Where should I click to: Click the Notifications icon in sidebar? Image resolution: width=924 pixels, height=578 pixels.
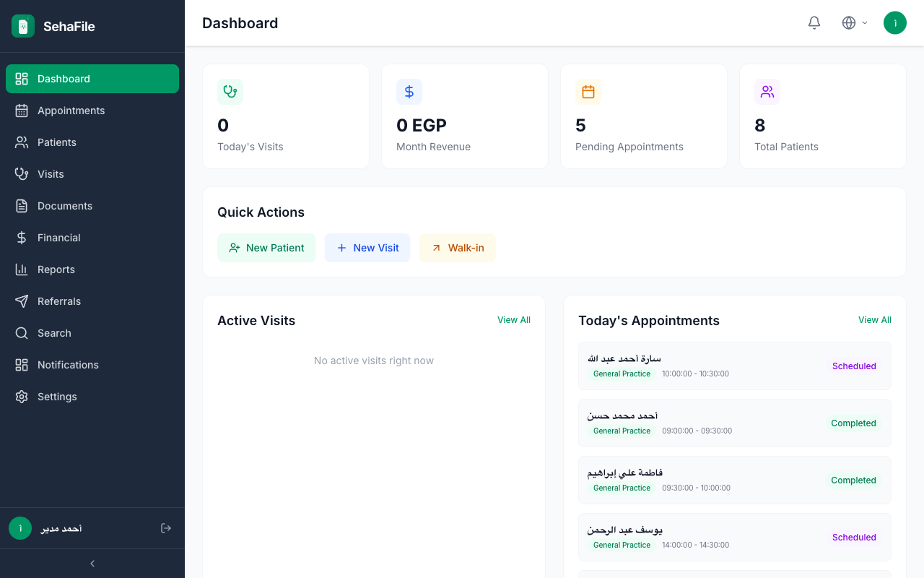click(22, 365)
